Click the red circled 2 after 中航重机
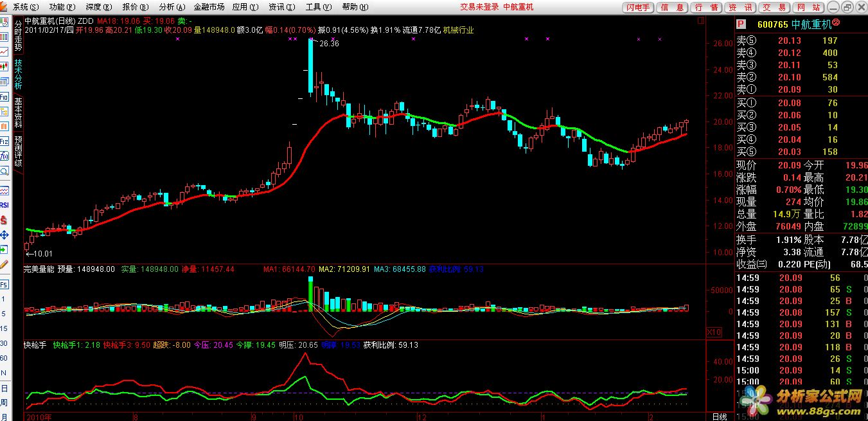Image resolution: width=868 pixels, height=421 pixels. click(837, 23)
